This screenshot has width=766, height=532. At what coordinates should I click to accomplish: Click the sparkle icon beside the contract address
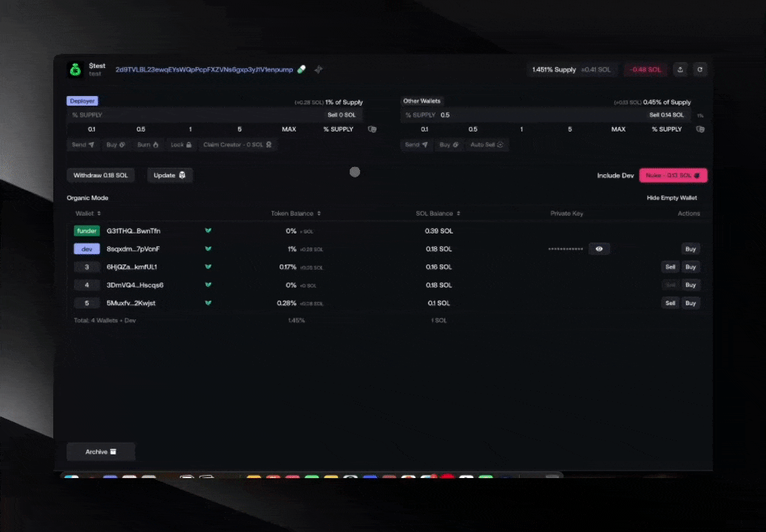click(x=319, y=69)
